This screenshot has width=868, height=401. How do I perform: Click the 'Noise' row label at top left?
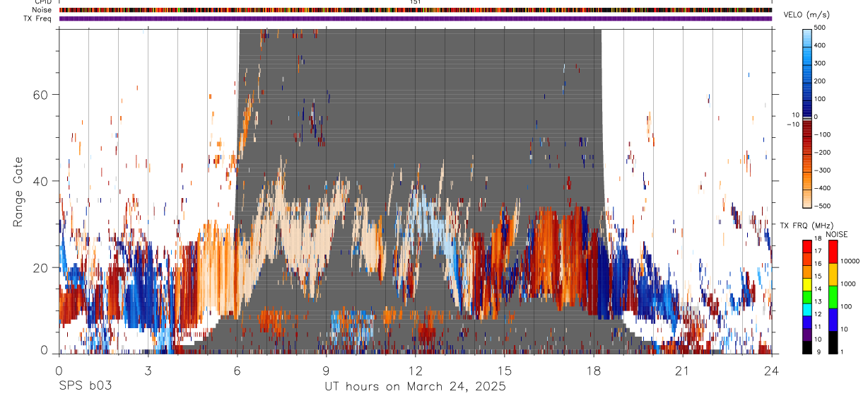tap(41, 10)
